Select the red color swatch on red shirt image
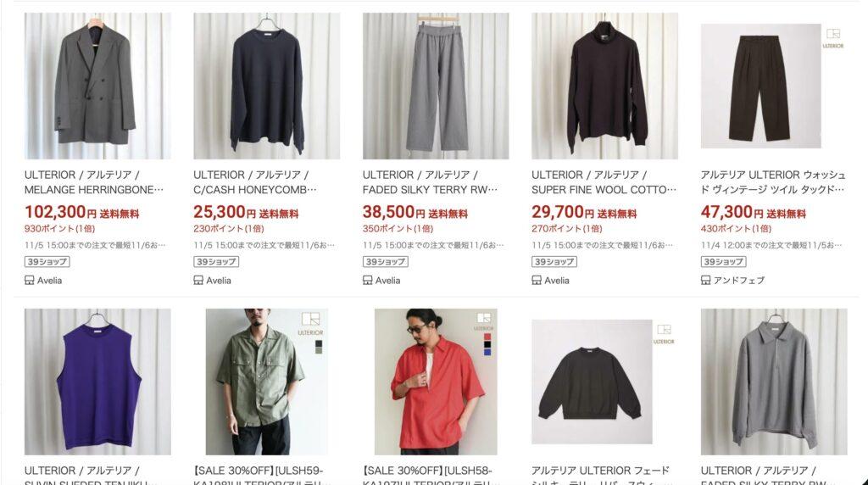This screenshot has width=868, height=485. (487, 337)
